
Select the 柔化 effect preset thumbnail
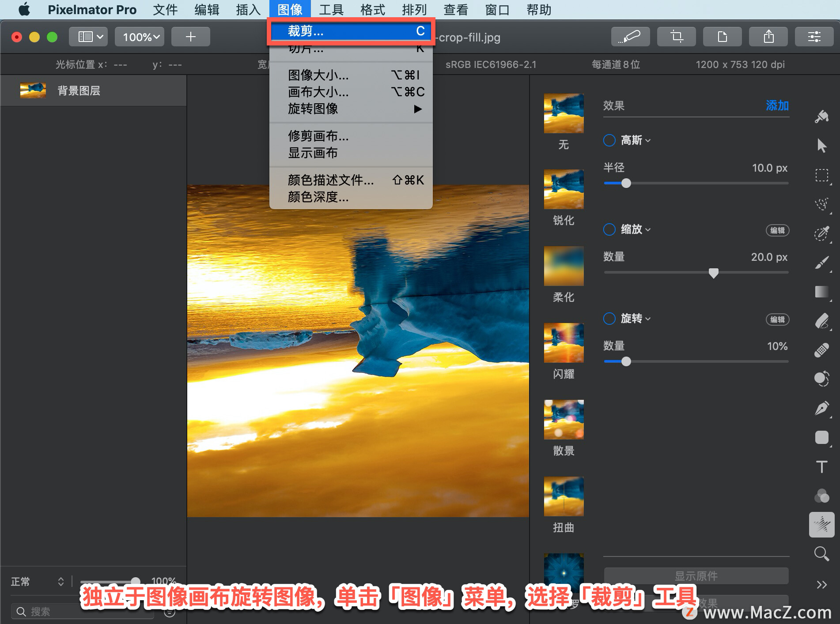click(x=564, y=266)
